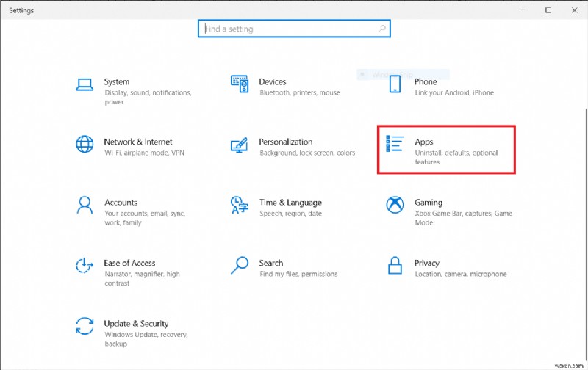Click the Personalization paintbrush icon
The image size is (588, 370).
pyautogui.click(x=240, y=144)
